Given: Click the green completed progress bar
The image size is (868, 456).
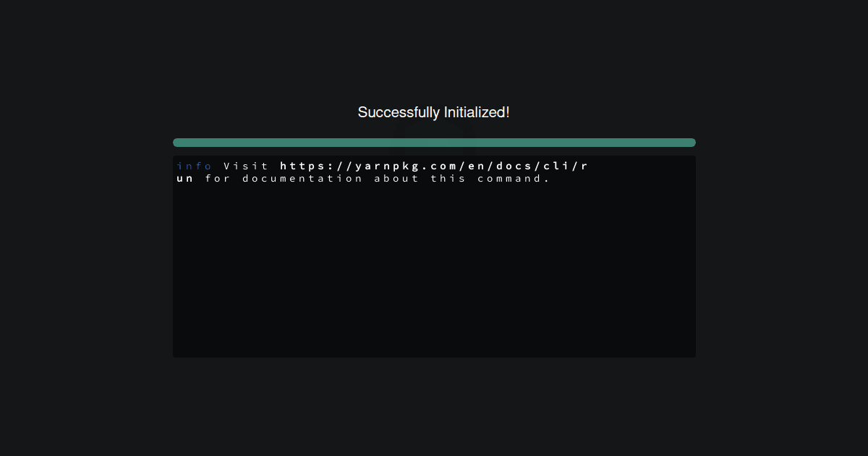Looking at the screenshot, I should pyautogui.click(x=434, y=143).
